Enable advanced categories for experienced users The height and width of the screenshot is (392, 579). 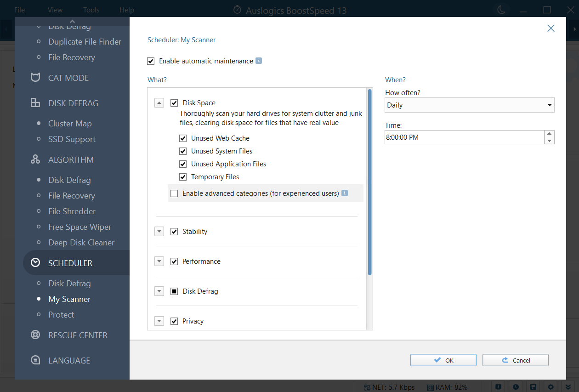coord(174,193)
